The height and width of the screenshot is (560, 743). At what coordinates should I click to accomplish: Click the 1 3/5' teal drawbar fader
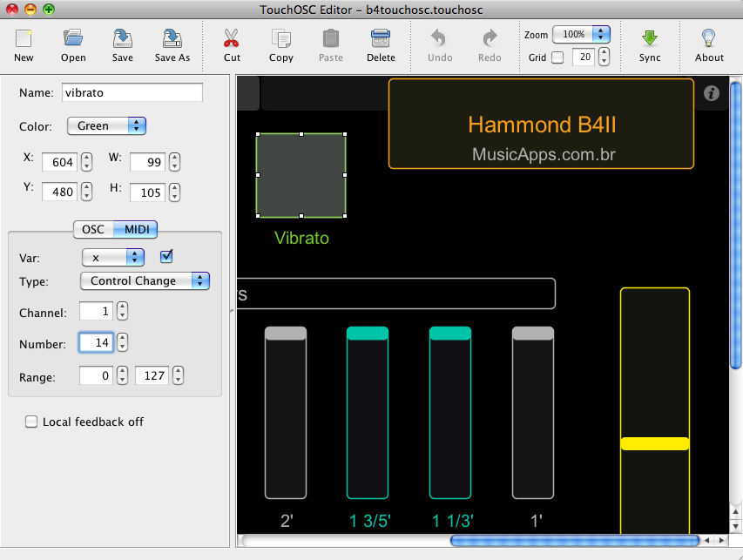[x=368, y=413]
